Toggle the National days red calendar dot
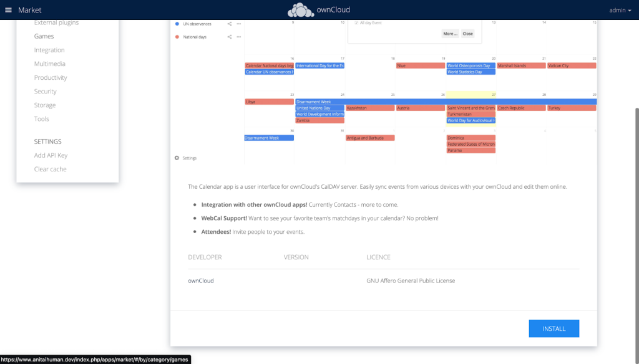 click(177, 37)
